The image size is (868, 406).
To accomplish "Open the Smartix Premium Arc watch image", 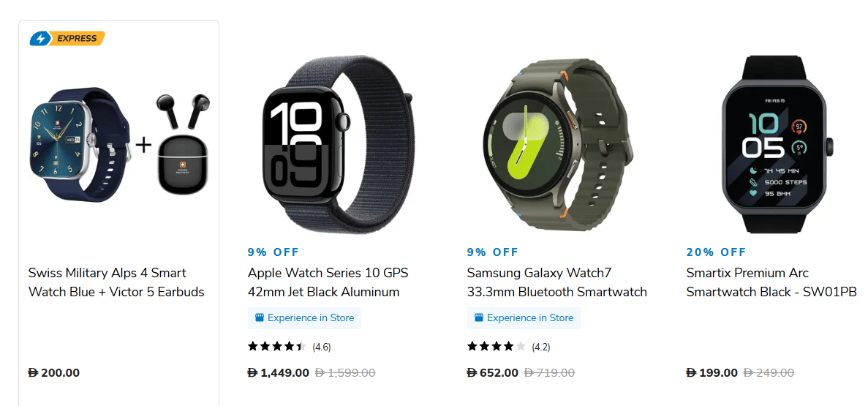I will click(777, 144).
